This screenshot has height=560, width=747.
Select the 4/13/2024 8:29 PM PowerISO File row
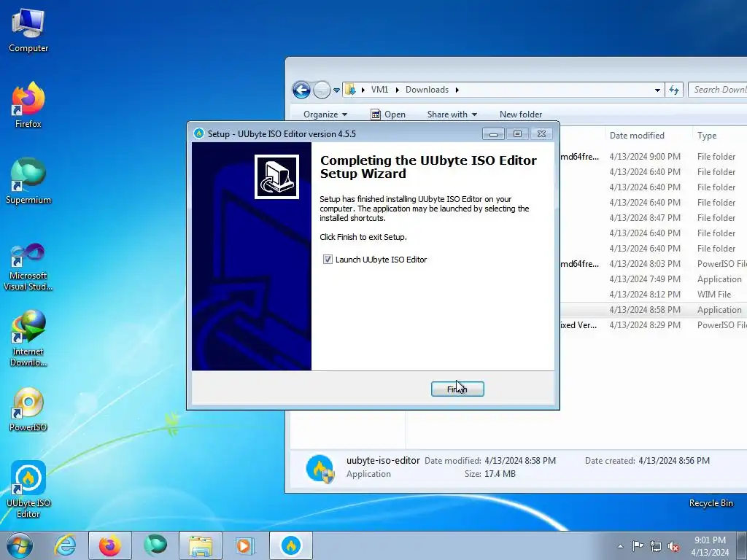653,324
